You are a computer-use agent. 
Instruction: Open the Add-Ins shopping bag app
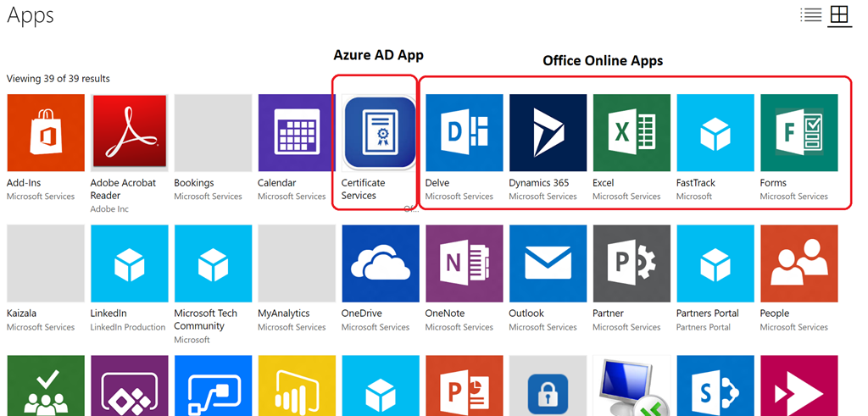(x=46, y=132)
